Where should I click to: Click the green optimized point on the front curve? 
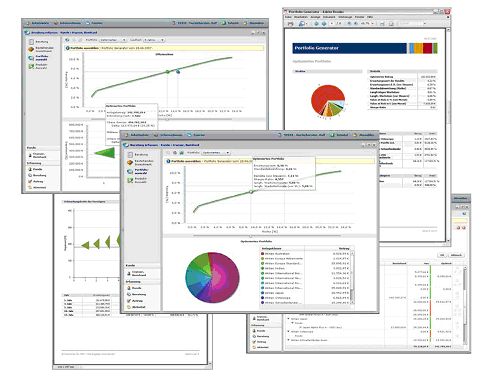point(251,192)
